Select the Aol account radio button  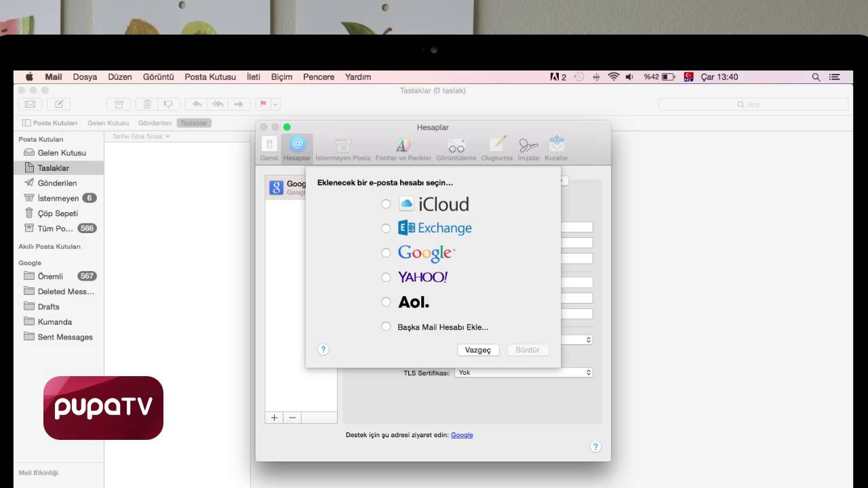pos(386,302)
